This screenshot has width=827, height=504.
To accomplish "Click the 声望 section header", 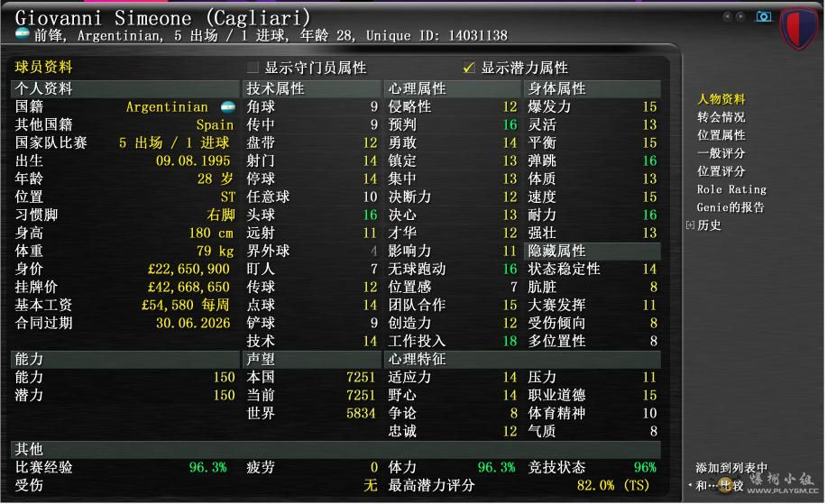I will click(x=312, y=359).
